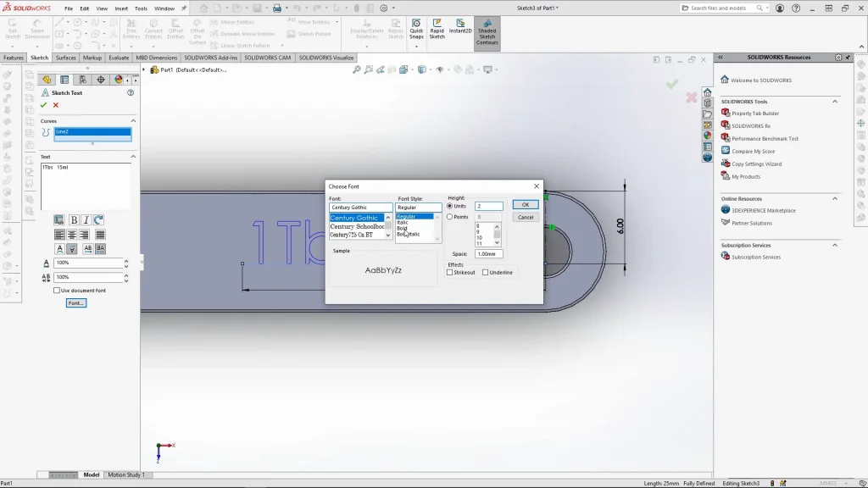Expand the Quick Snaps dropdown arrow
This screenshot has width=868, height=488.
pyautogui.click(x=416, y=46)
